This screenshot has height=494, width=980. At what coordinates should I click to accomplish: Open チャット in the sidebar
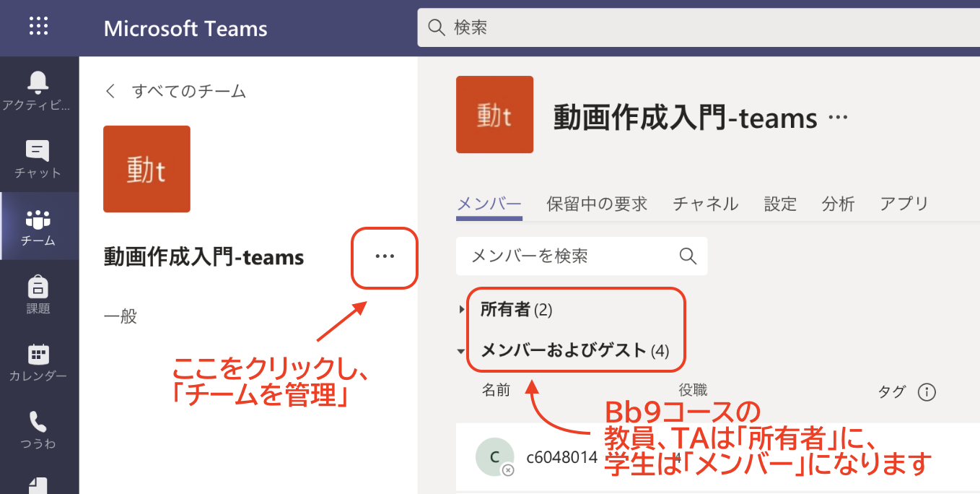(38, 152)
